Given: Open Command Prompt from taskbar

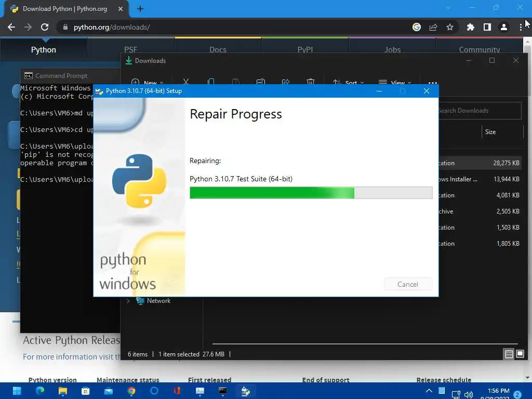Looking at the screenshot, I should (x=222, y=391).
